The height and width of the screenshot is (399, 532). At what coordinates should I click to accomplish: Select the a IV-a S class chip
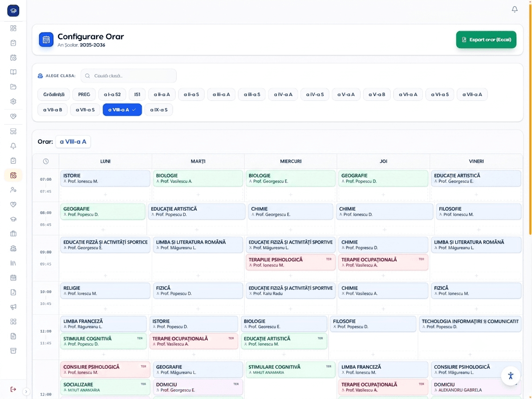click(315, 94)
